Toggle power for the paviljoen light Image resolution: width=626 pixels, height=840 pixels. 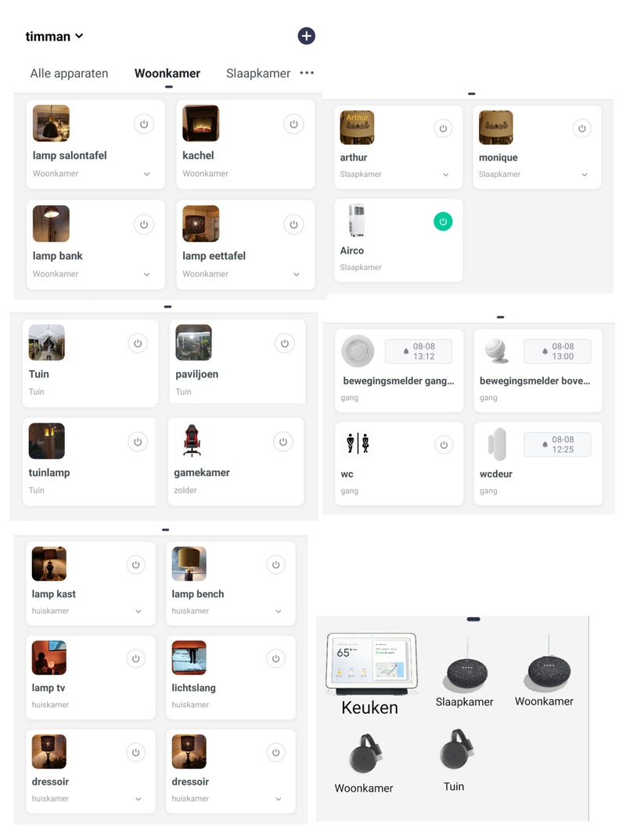[284, 344]
